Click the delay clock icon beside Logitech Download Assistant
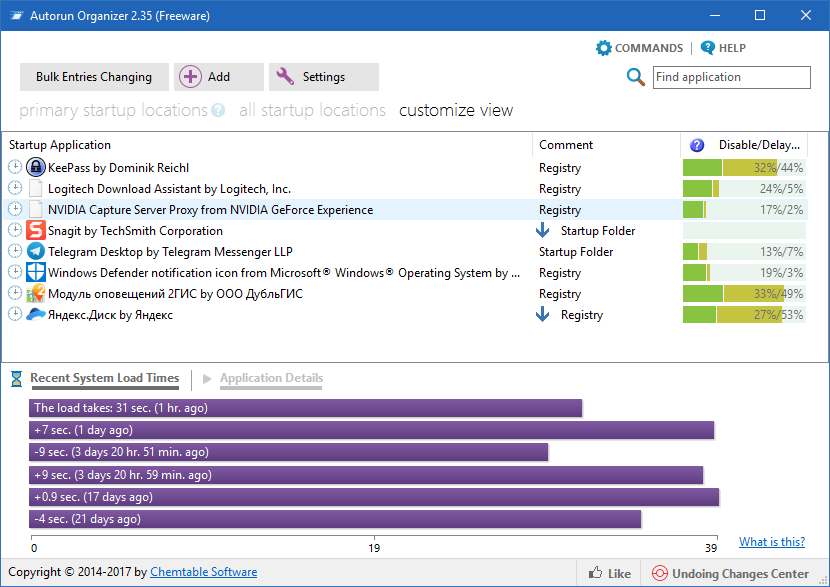Viewport: 830px width, 587px height. tap(15, 188)
